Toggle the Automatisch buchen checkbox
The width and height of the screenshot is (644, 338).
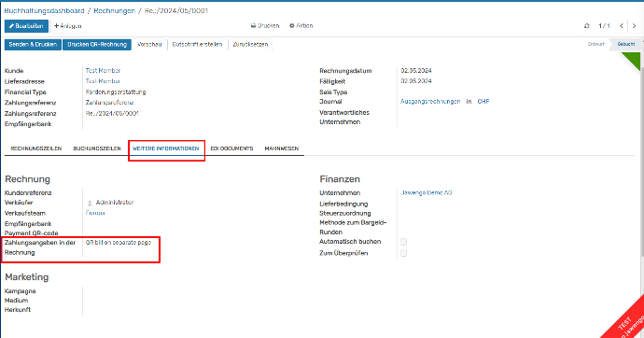coord(404,242)
